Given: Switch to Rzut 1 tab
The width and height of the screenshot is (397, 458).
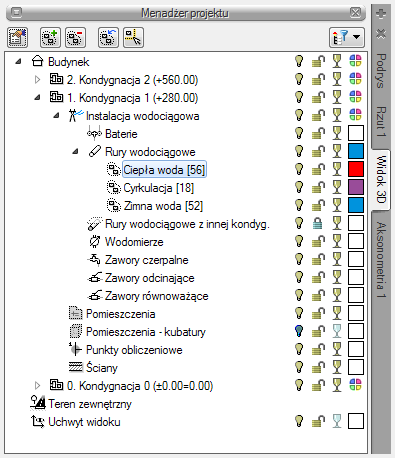Looking at the screenshot, I should (x=381, y=122).
